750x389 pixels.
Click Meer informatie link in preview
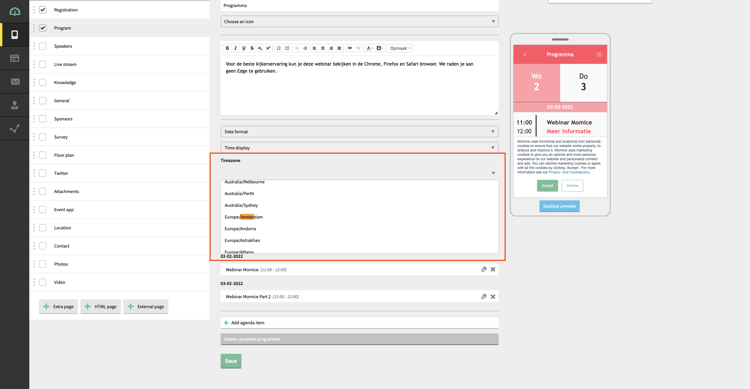[569, 132]
